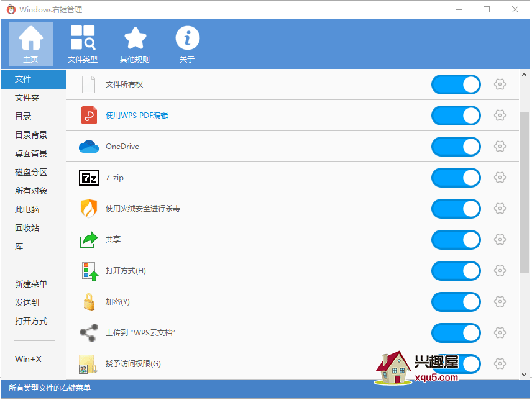The width and height of the screenshot is (532, 400).
Task: Select Win+X sidebar entry
Action: point(28,359)
